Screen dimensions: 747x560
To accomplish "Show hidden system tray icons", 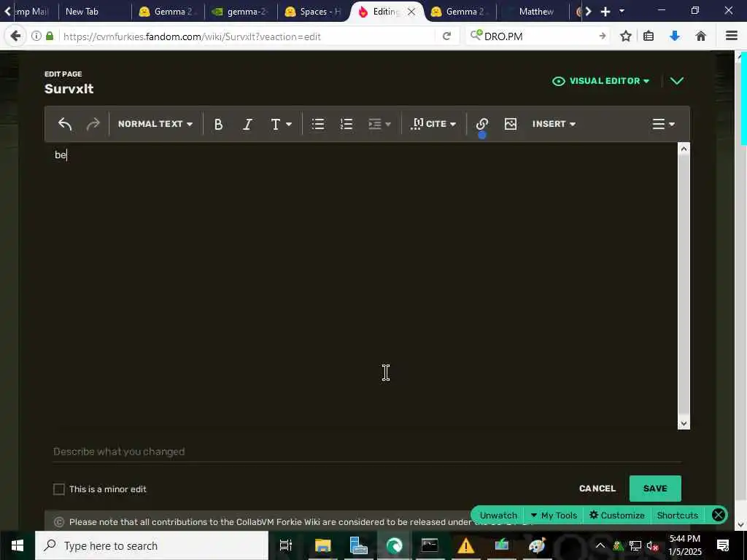I will click(x=600, y=545).
